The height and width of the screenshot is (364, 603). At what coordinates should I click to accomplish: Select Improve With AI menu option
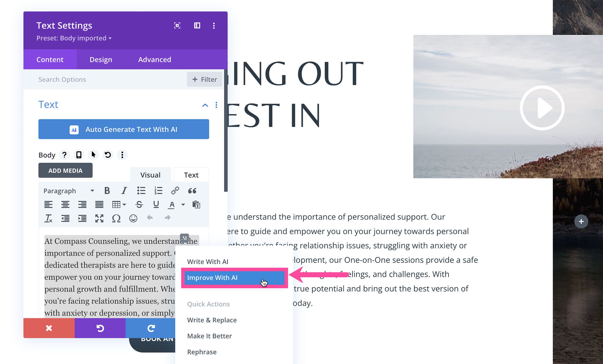pos(212,277)
